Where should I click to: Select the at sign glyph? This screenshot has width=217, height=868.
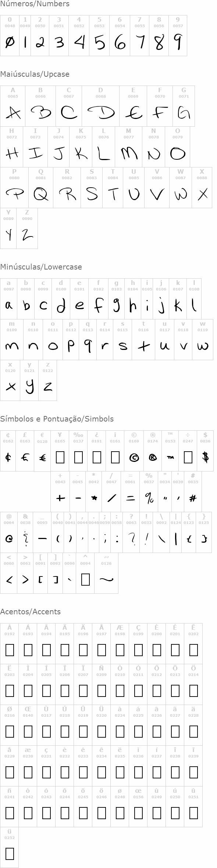9,539
